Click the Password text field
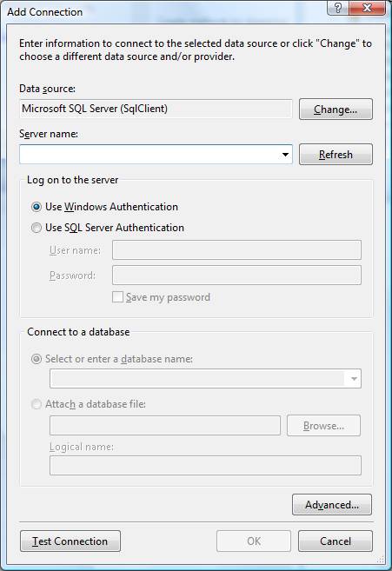This screenshot has height=571, width=392. (x=236, y=275)
